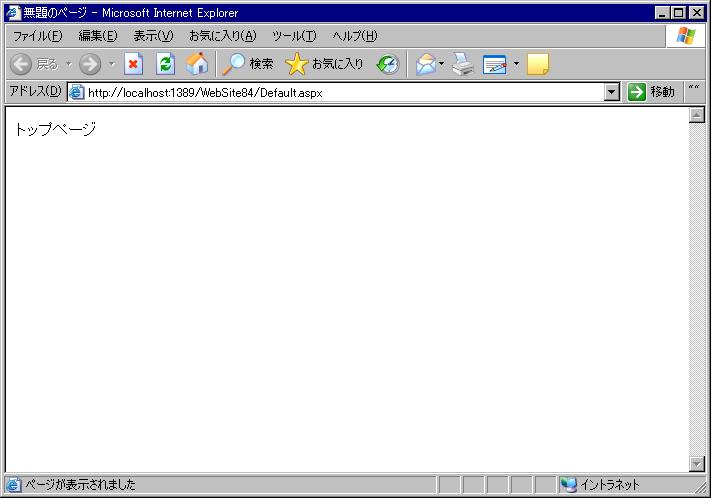
Task: Open the 編集(E) menu
Action: tap(98, 36)
